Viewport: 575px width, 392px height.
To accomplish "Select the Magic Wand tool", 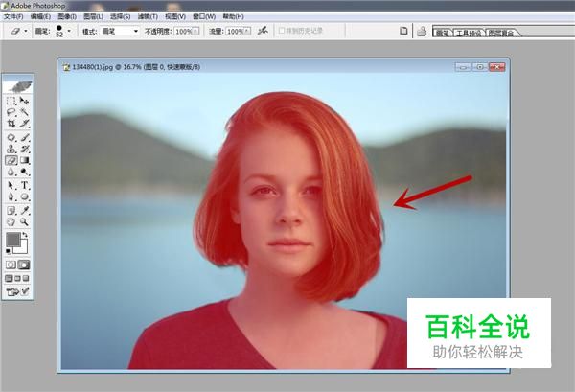I will pos(24,112).
